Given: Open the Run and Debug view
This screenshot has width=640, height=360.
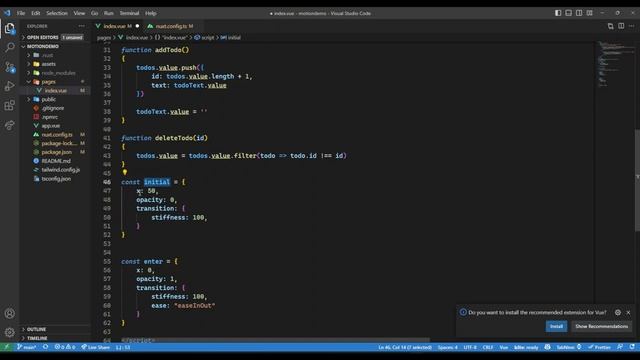Looking at the screenshot, I should (9, 86).
